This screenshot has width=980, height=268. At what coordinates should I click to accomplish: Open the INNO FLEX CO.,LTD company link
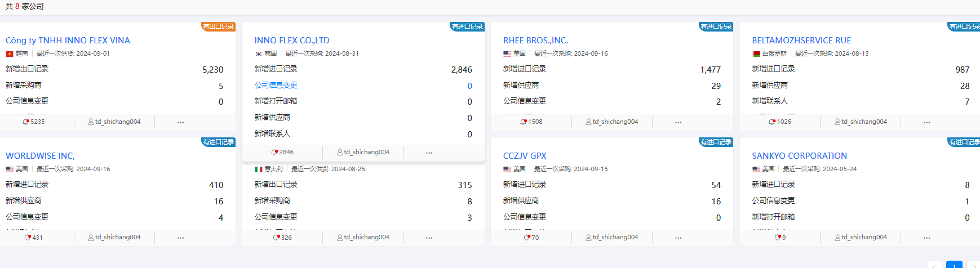[291, 41]
